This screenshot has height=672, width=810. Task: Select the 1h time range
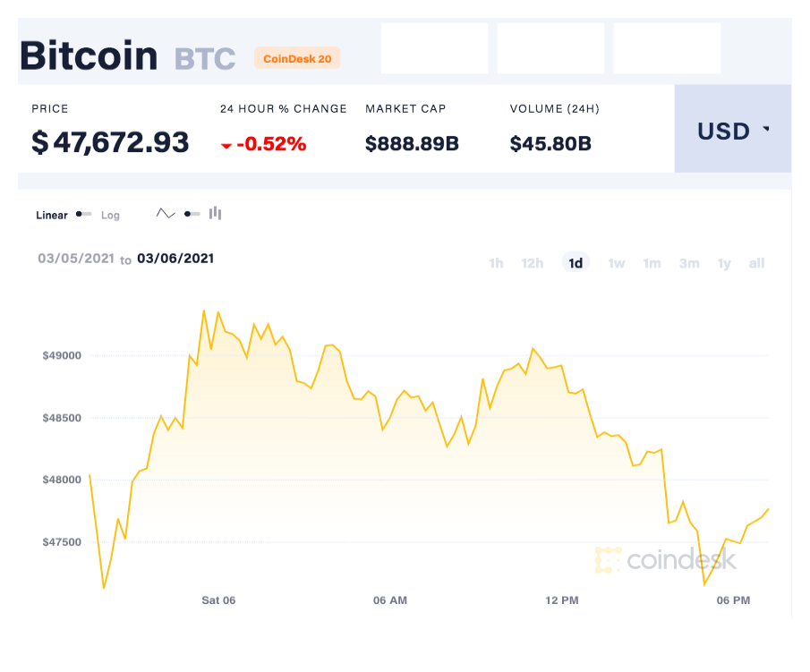(496, 263)
